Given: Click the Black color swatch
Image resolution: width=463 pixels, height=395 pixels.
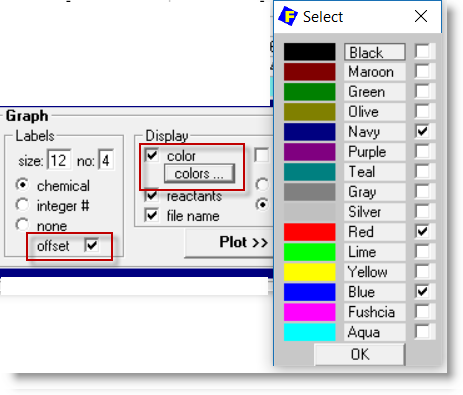Looking at the screenshot, I should click(x=309, y=52).
